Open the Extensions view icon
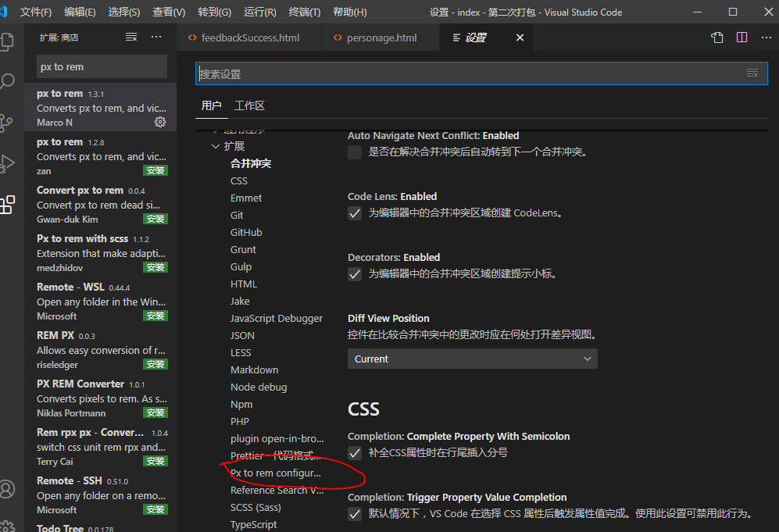 [7, 204]
